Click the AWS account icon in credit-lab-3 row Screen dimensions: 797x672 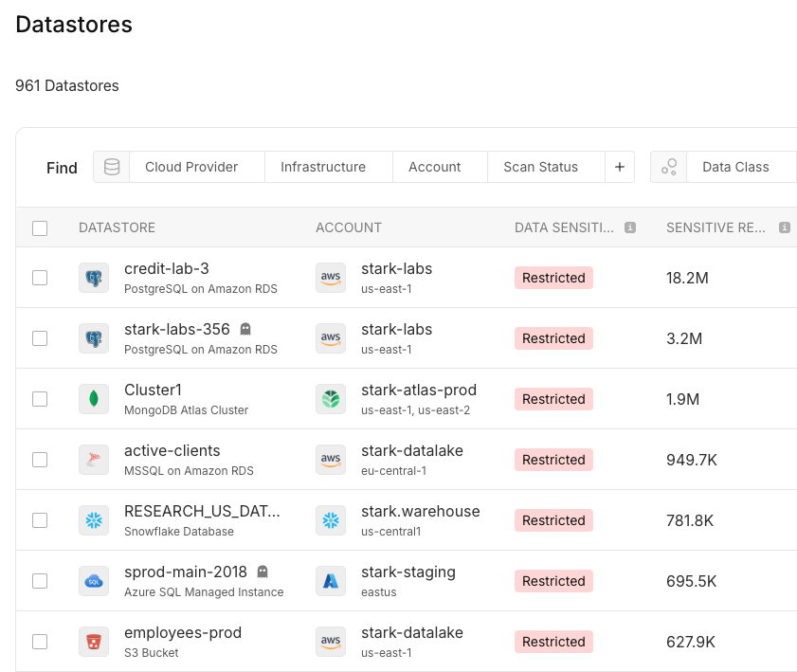click(331, 278)
